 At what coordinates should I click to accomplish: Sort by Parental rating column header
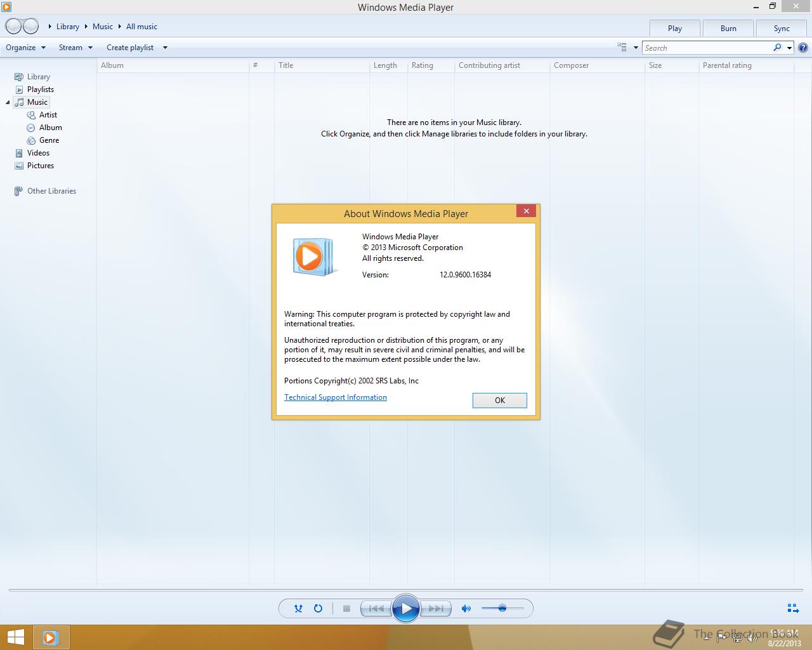(x=746, y=65)
